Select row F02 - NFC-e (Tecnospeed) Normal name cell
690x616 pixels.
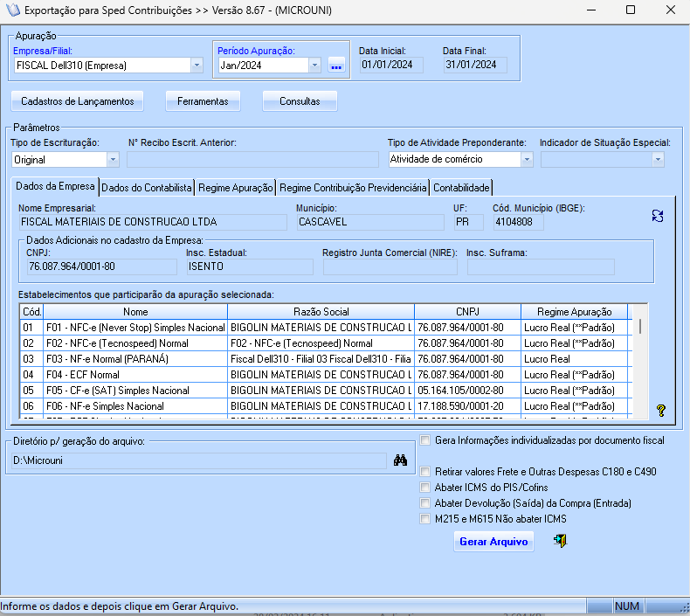pyautogui.click(x=135, y=343)
